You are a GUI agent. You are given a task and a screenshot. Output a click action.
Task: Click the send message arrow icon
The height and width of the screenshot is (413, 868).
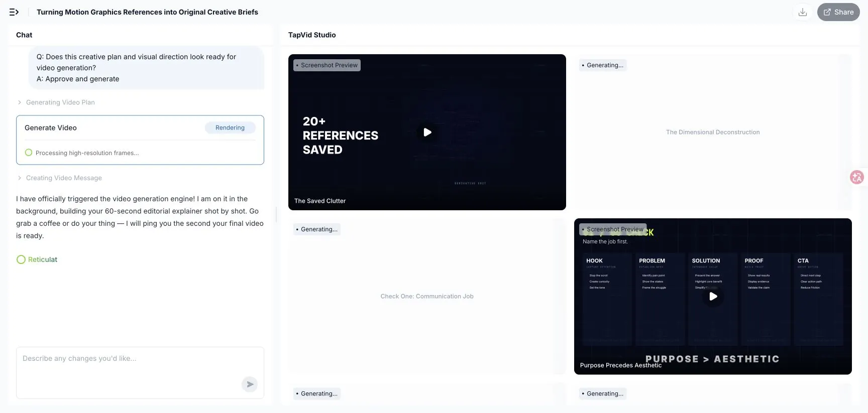[250, 384]
